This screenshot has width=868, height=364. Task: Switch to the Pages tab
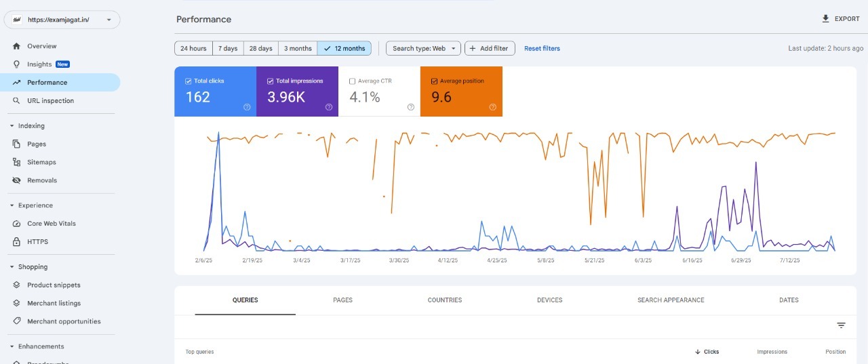pyautogui.click(x=342, y=300)
